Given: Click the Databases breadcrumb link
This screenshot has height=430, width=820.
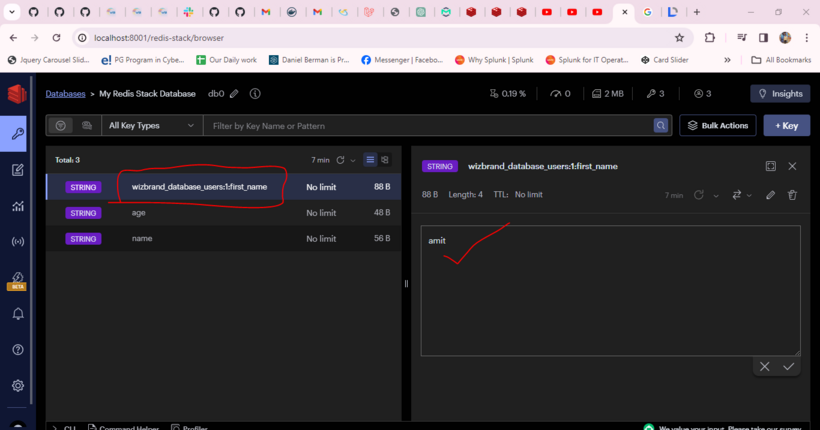Looking at the screenshot, I should pos(65,94).
